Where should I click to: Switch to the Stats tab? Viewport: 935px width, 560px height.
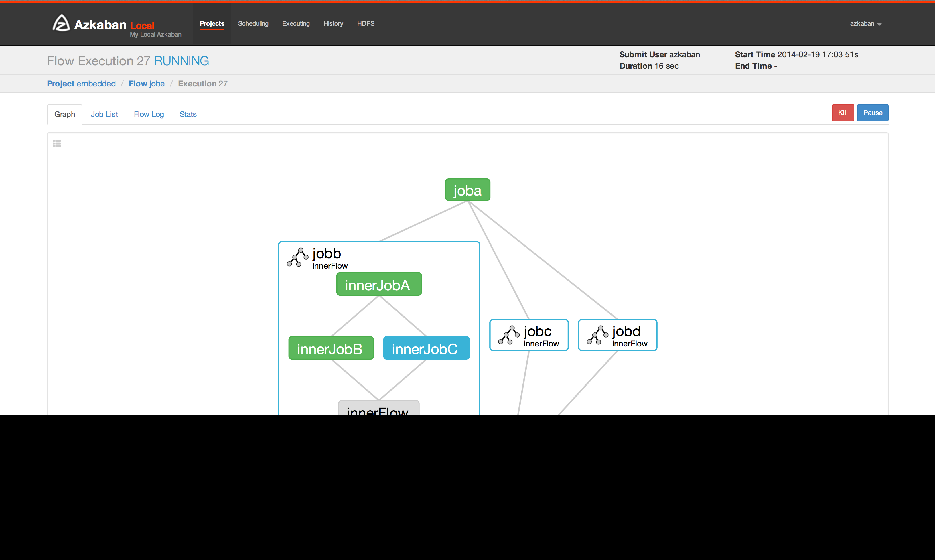(188, 114)
